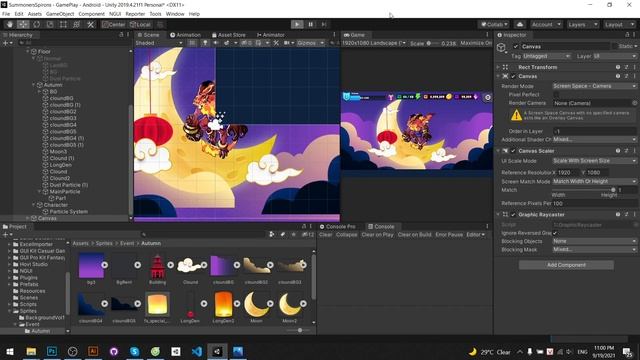The width and height of the screenshot is (640, 360).
Task: Open the Component menu
Action: coord(91,14)
